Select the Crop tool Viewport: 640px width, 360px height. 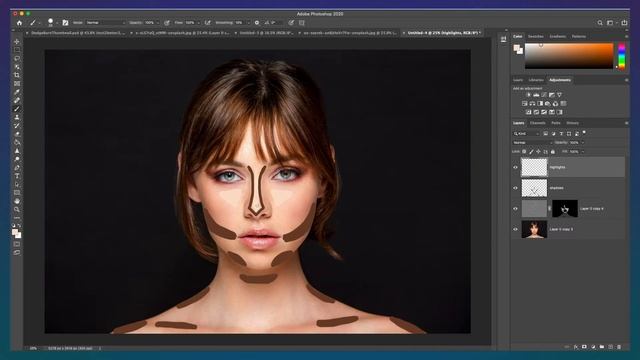[x=17, y=75]
